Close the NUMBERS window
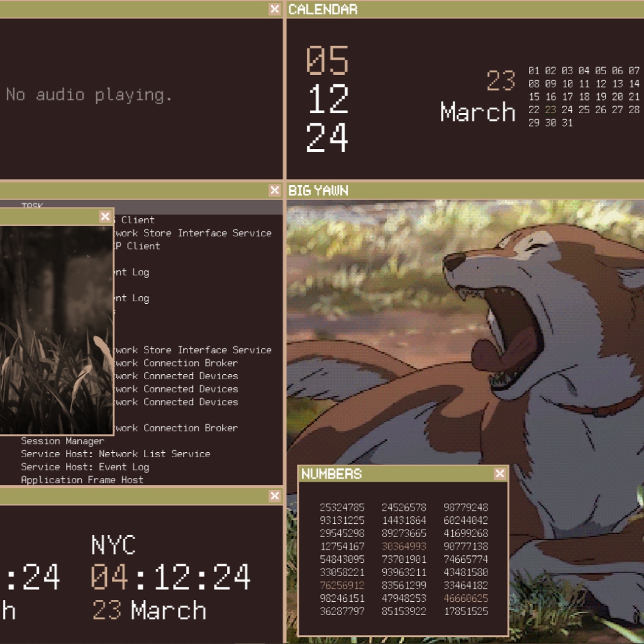Image resolution: width=644 pixels, height=644 pixels. click(x=499, y=474)
